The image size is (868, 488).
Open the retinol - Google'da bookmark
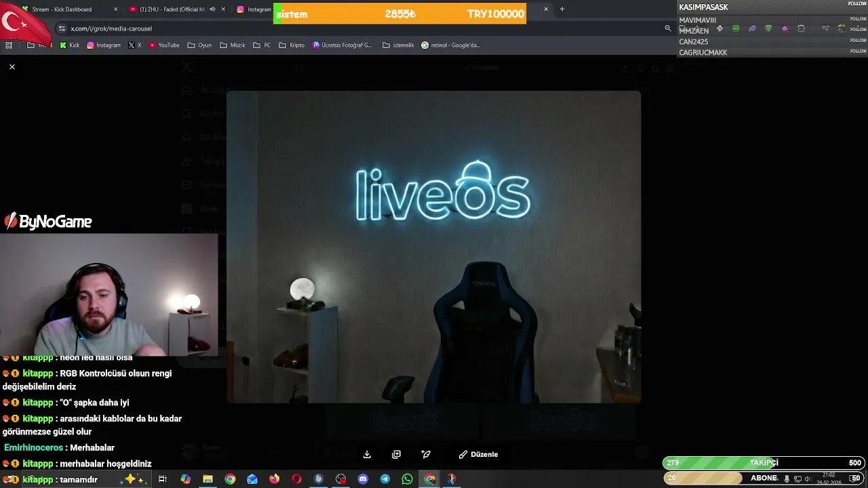pos(450,45)
